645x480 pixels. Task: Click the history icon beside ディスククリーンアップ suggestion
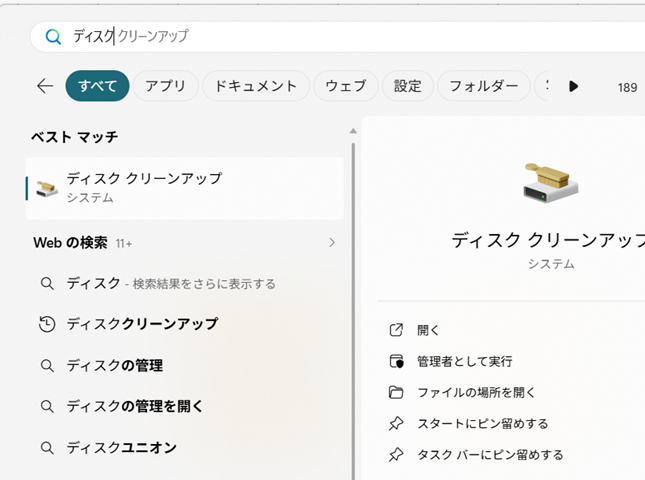[47, 324]
